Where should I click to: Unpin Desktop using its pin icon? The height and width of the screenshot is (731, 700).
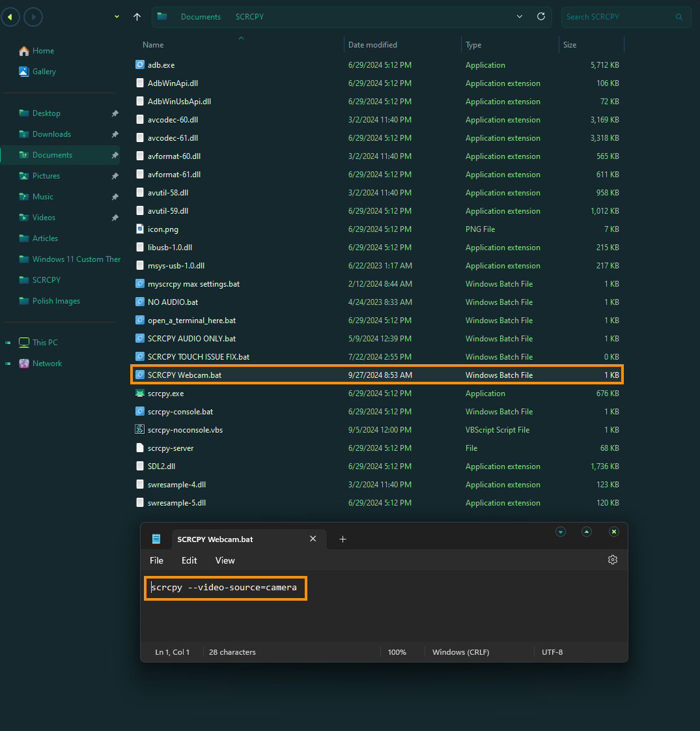pyautogui.click(x=115, y=113)
